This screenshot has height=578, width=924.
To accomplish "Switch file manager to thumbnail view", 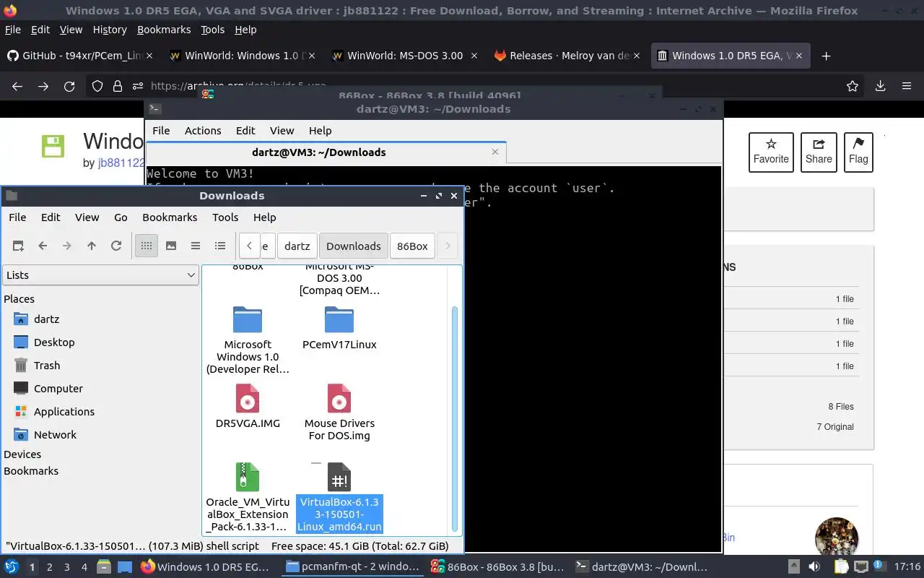I will click(171, 246).
